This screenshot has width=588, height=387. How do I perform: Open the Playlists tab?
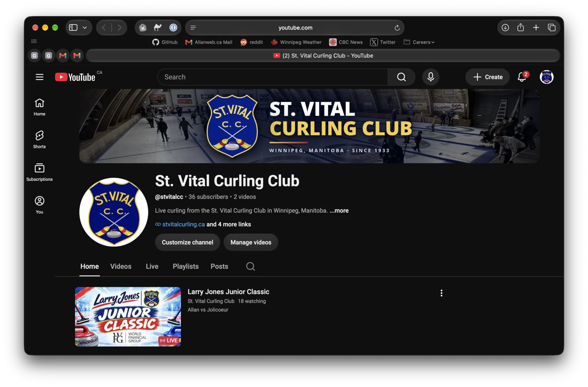(186, 266)
